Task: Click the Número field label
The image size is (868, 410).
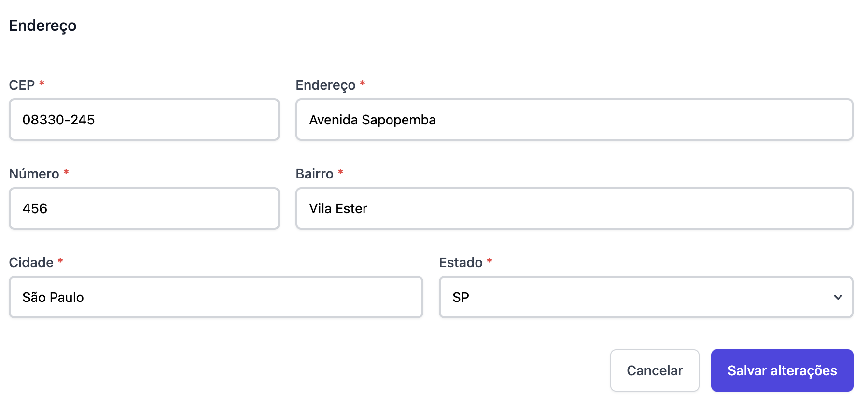Action: click(x=34, y=174)
